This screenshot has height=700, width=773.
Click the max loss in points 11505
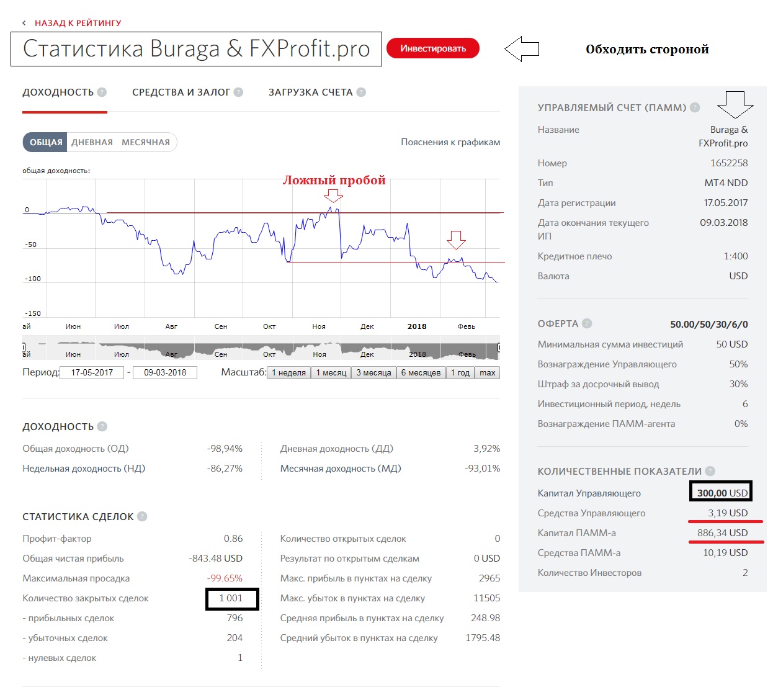486,598
